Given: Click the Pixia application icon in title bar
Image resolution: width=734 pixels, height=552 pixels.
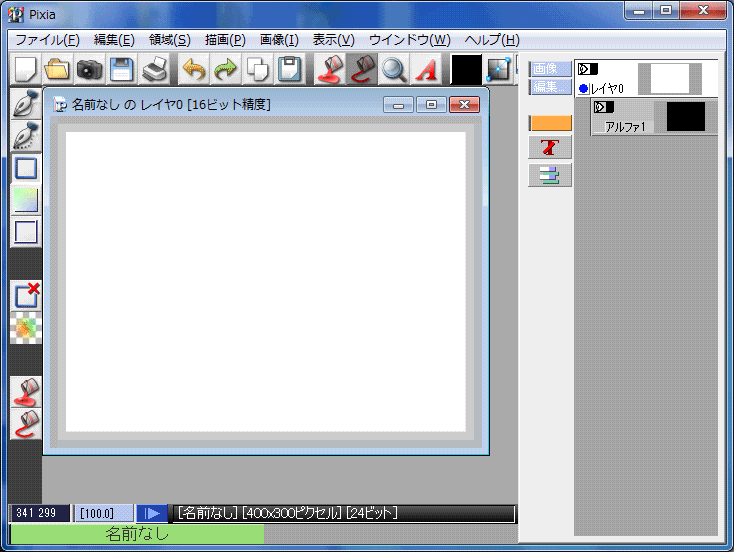Looking at the screenshot, I should (16, 15).
